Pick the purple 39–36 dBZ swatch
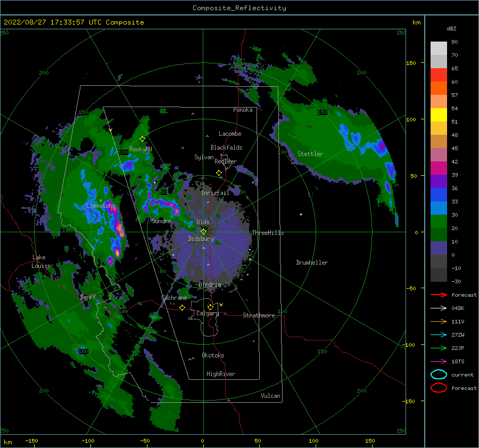The height and width of the screenshot is (448, 479). tap(439, 182)
